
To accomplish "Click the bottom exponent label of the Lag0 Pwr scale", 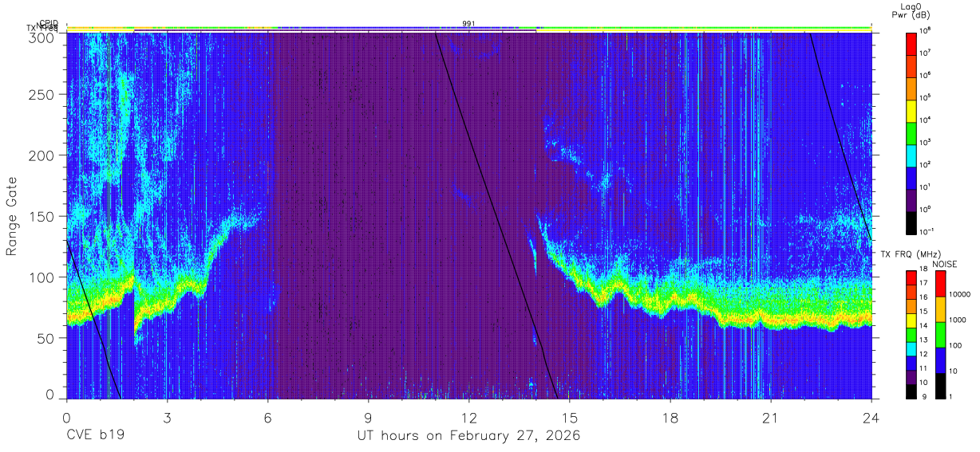I will click(927, 230).
